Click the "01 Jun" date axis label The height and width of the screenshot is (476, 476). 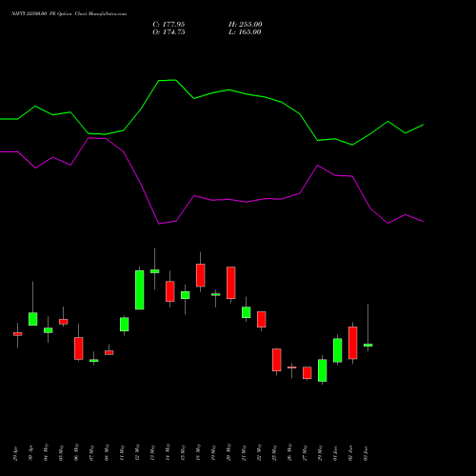point(335,453)
